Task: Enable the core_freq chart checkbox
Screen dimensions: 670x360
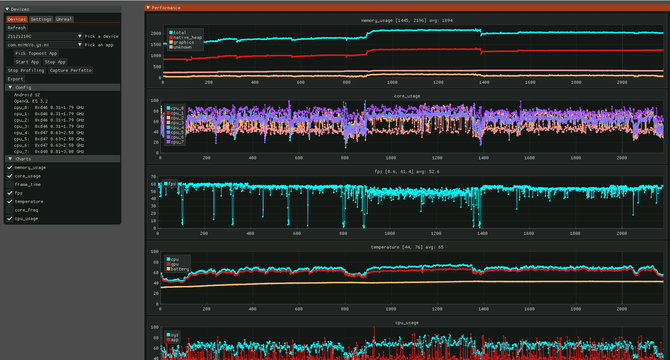Action: pos(10,210)
